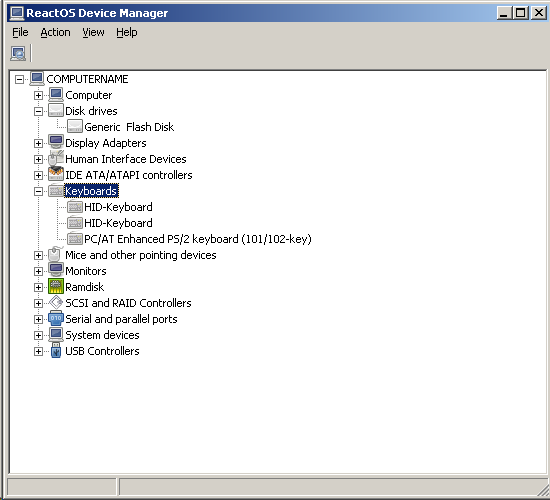
Task: Expand the System devices category
Action: [38, 335]
